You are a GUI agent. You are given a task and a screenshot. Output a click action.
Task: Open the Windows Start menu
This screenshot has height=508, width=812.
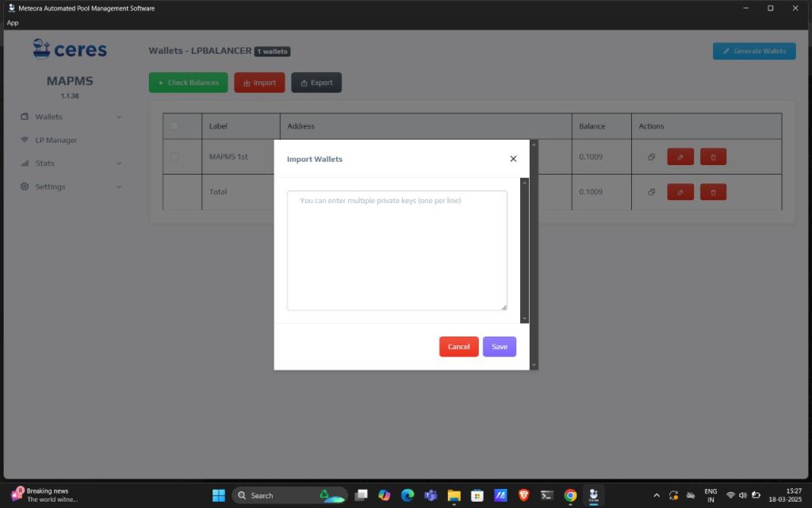[x=219, y=495]
